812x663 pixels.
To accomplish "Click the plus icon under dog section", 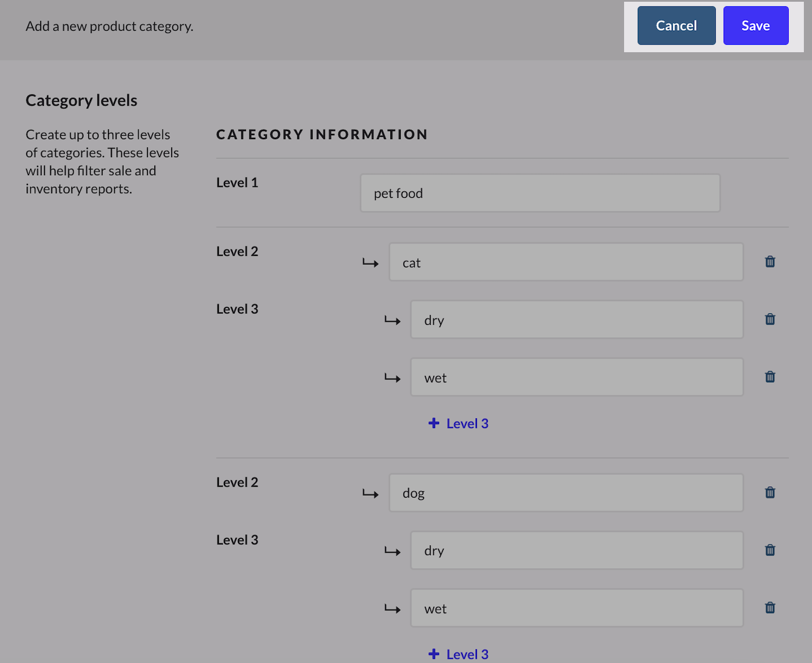I will [434, 654].
